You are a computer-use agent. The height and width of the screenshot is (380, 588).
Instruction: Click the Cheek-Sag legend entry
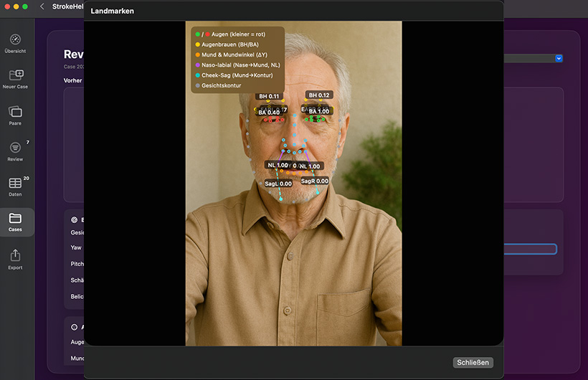pyautogui.click(x=234, y=75)
